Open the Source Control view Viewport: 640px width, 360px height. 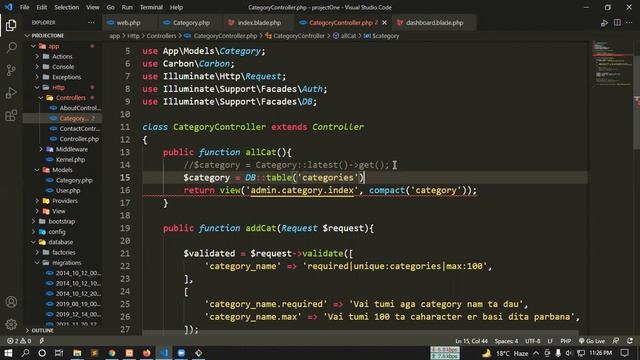click(11, 71)
